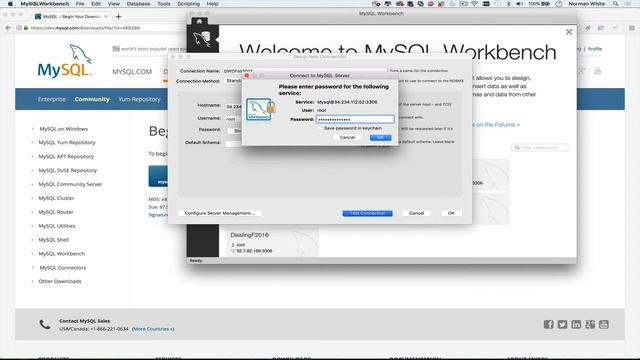
Task: Open MySQL Workbench sidebar link
Action: click(x=62, y=253)
